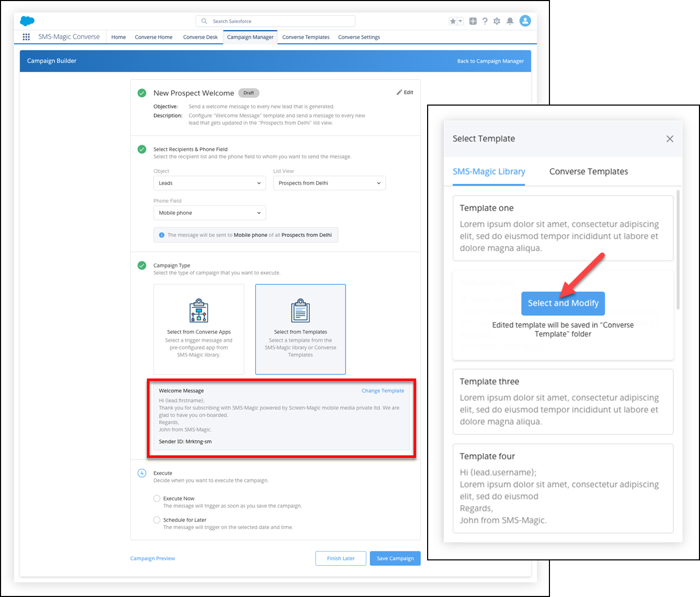Open the Object dropdown showing Leads
700x597 pixels.
pos(210,183)
